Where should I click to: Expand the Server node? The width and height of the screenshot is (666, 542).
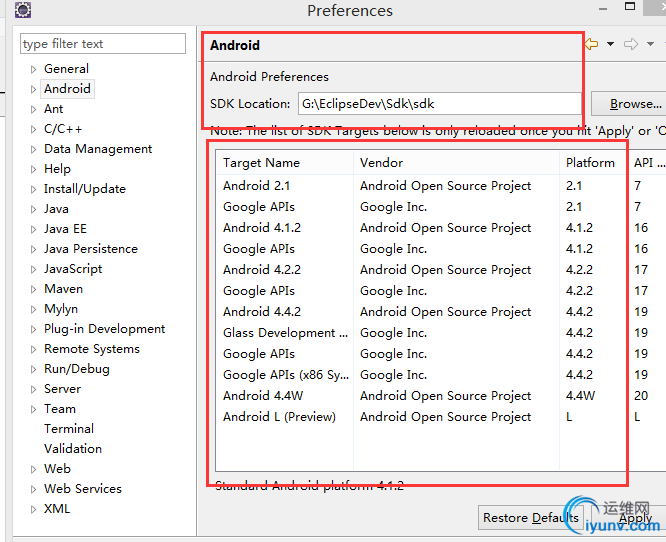[33, 389]
